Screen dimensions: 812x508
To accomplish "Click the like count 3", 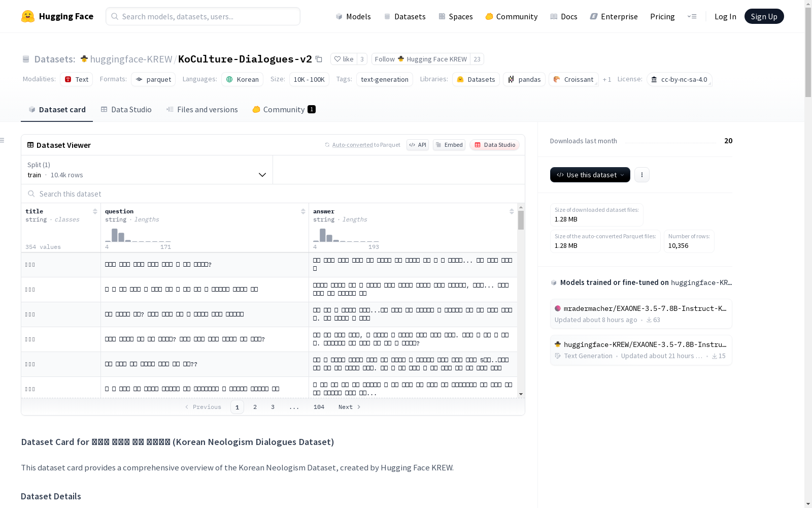I will point(362,59).
